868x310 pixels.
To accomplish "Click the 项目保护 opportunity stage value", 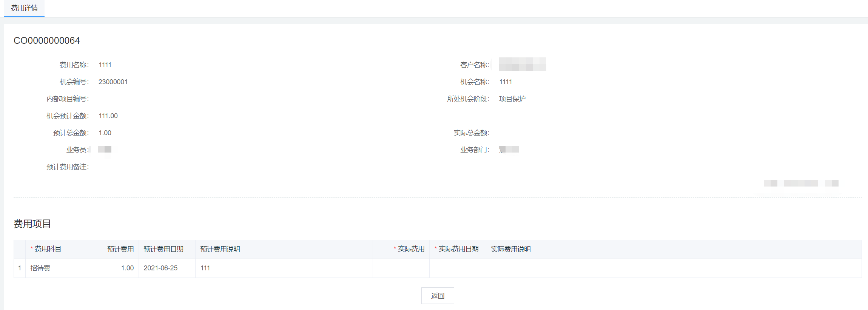I will [x=512, y=99].
